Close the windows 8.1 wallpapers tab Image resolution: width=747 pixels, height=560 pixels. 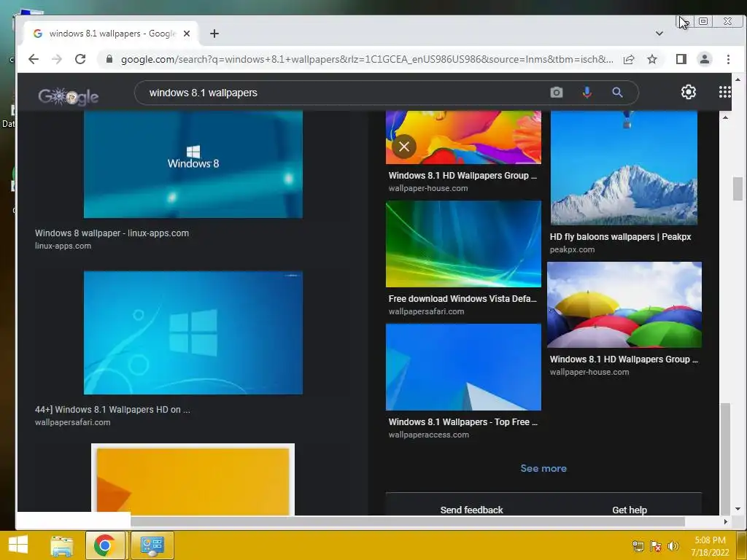pos(187,34)
